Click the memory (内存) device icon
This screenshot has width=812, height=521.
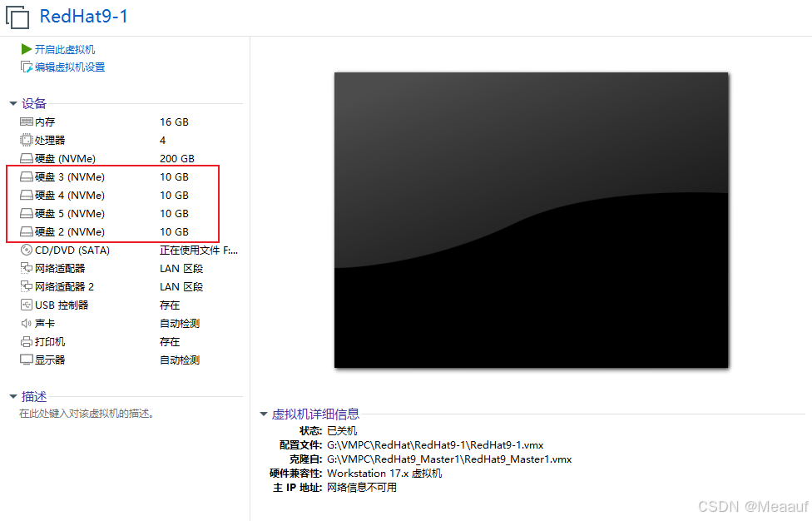(27, 122)
